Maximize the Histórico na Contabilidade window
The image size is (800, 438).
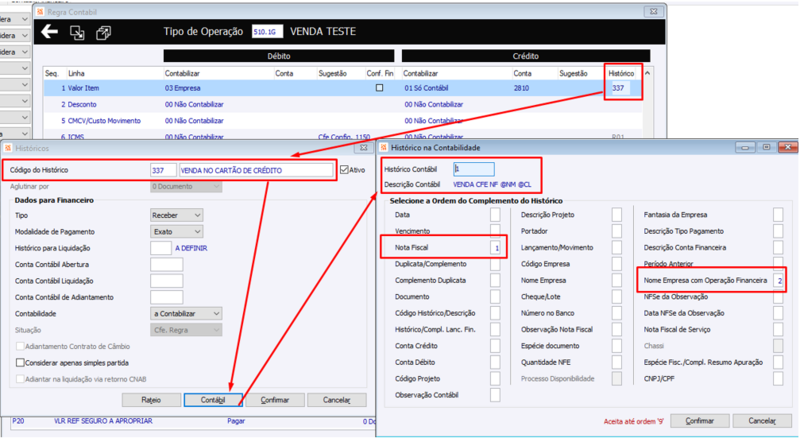point(766,147)
